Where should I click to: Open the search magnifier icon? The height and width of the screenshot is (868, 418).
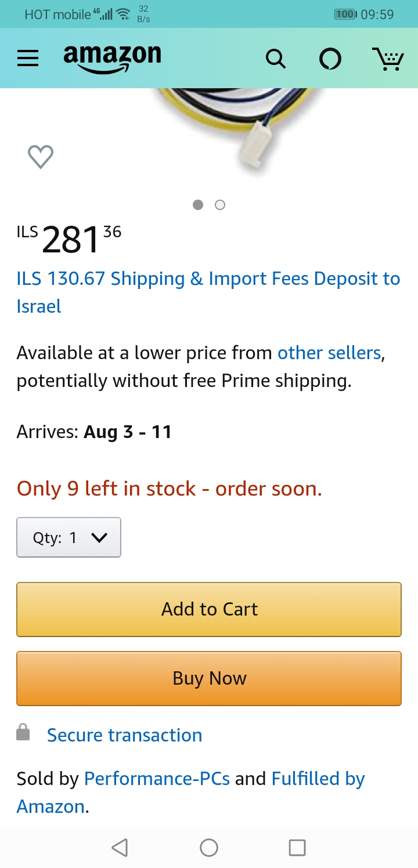click(275, 59)
